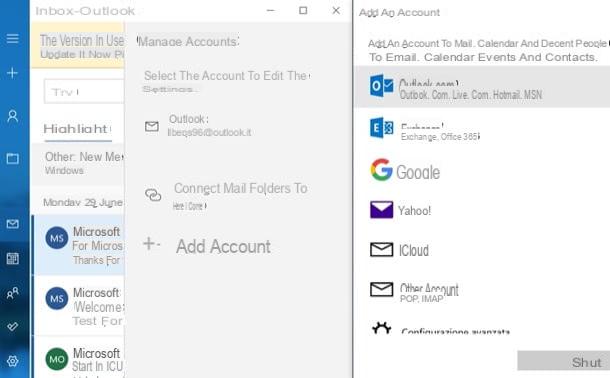Open People via the sidebar contacts icon

click(x=12, y=293)
